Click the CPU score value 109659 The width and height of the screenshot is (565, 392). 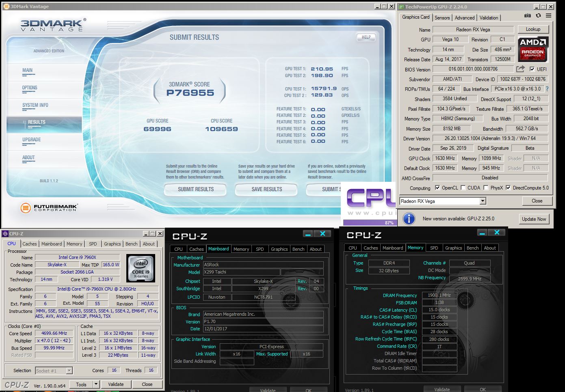coord(221,129)
